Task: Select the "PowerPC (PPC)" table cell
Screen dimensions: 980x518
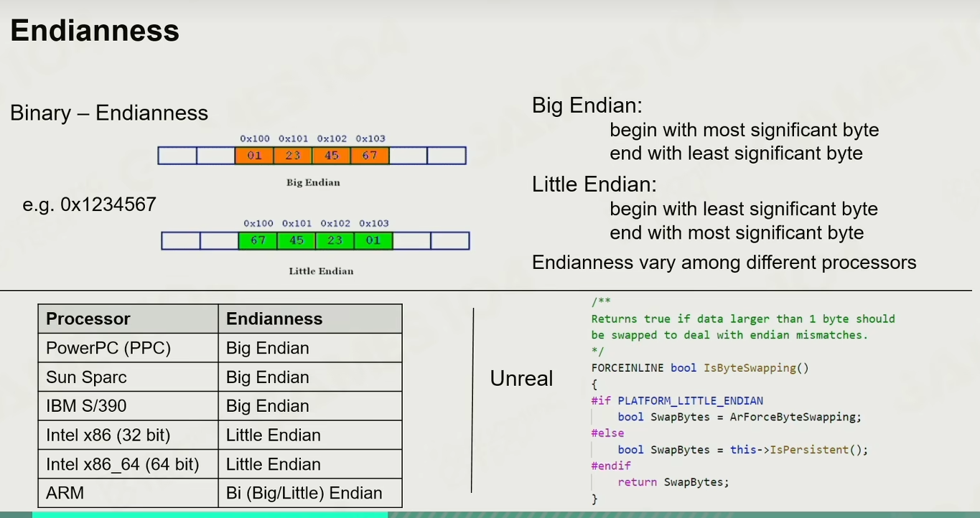Action: [128, 348]
